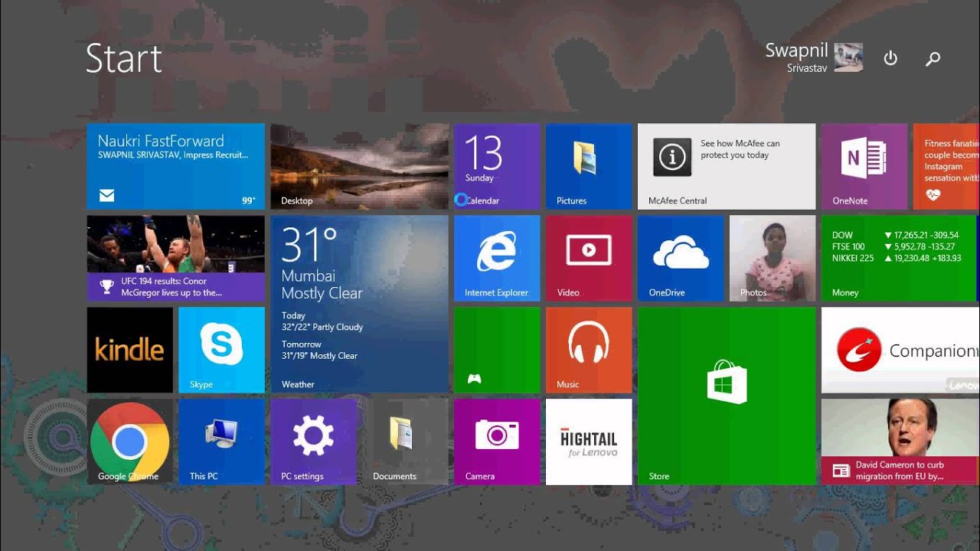The width and height of the screenshot is (980, 551).
Task: Open the Photos tile
Action: point(773,258)
